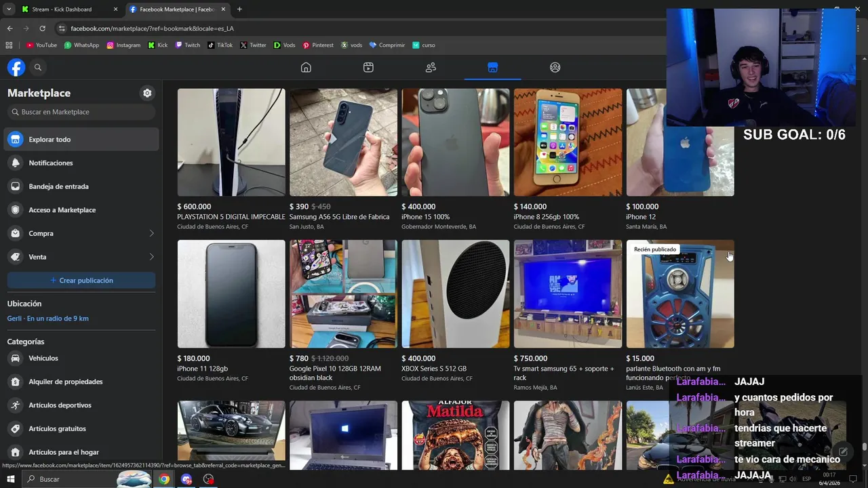This screenshot has width=868, height=488.
Task: Open the iPhone 8 256gb listing photo
Action: point(568,142)
